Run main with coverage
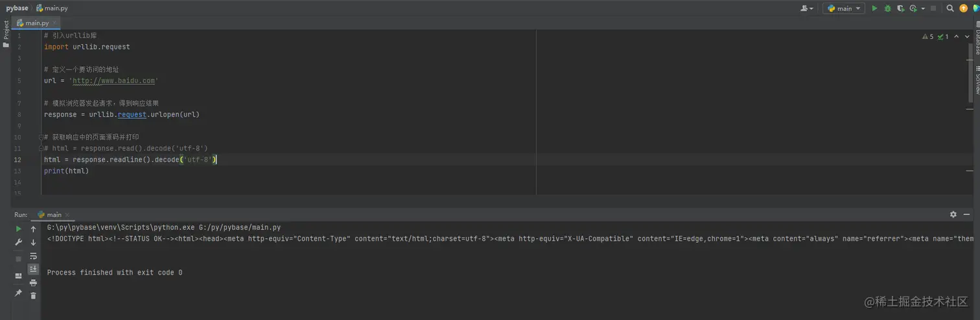The height and width of the screenshot is (320, 980). (x=900, y=8)
